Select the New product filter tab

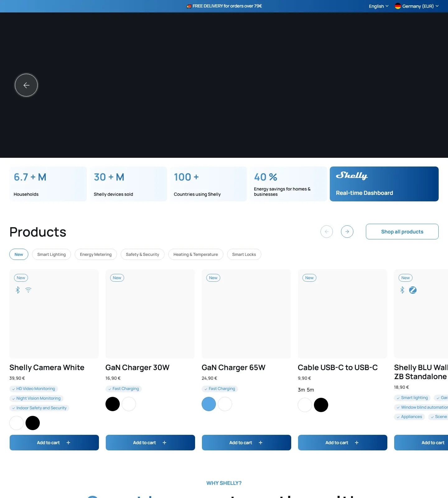point(19,254)
